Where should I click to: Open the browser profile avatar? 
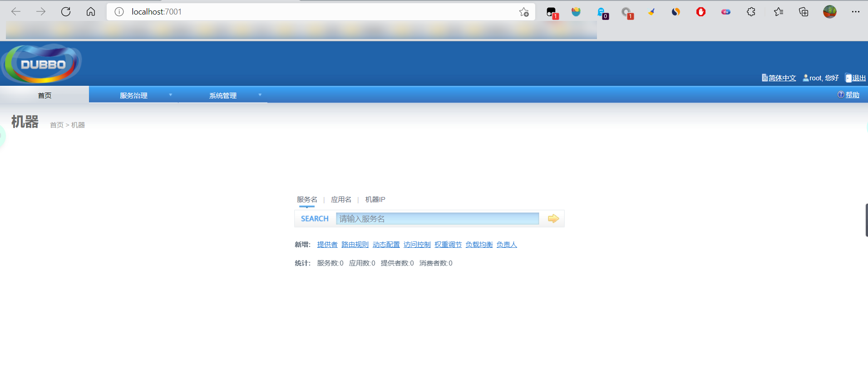point(829,12)
